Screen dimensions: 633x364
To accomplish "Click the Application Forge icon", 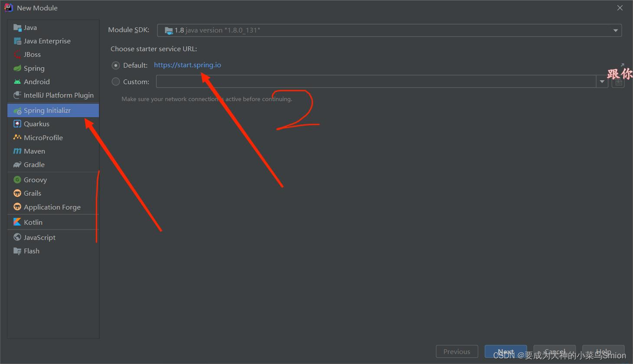I will tap(17, 207).
